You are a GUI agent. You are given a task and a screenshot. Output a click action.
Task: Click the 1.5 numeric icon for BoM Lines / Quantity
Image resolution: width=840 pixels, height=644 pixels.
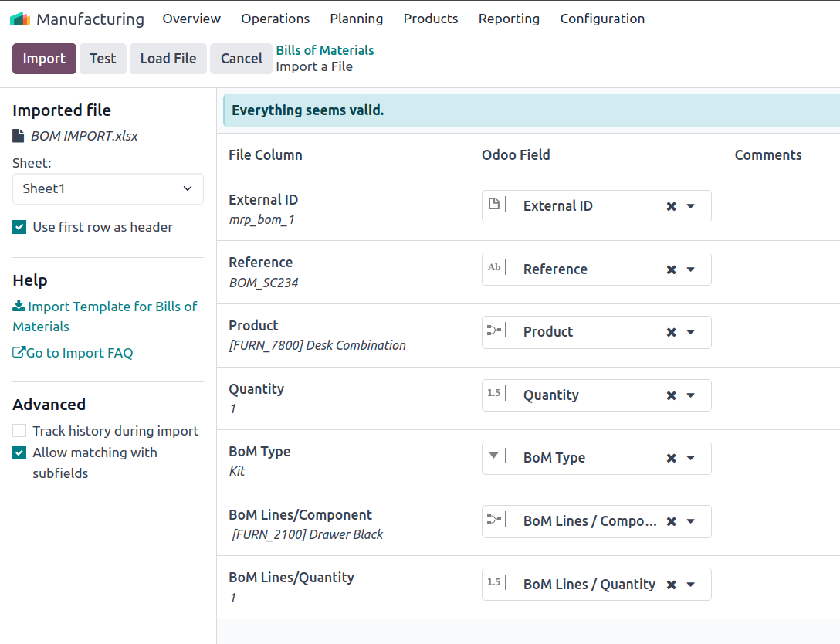click(493, 582)
